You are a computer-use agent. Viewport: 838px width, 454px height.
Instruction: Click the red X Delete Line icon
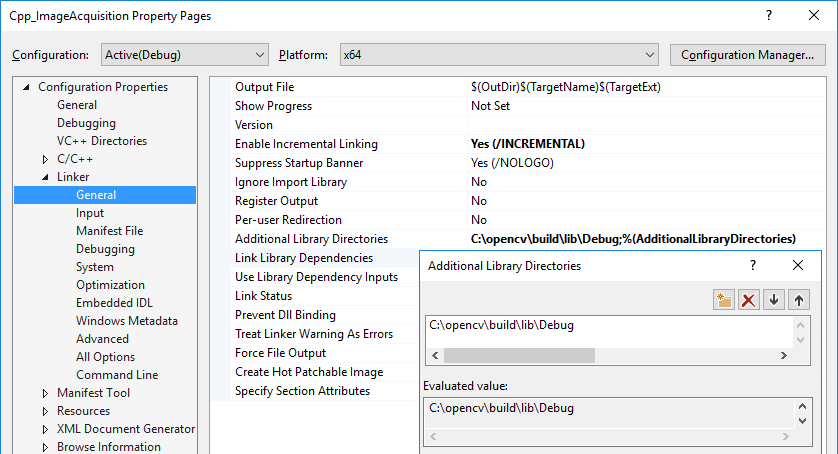(748, 300)
